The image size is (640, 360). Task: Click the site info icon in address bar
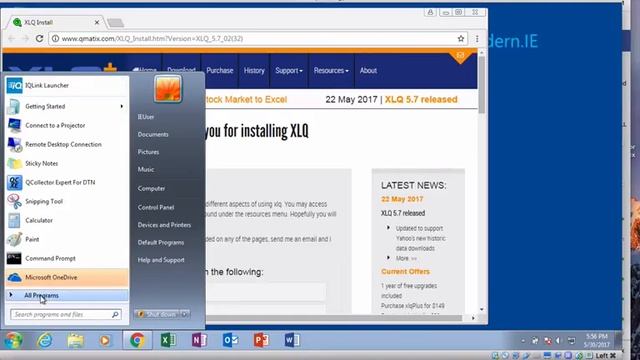point(55,38)
